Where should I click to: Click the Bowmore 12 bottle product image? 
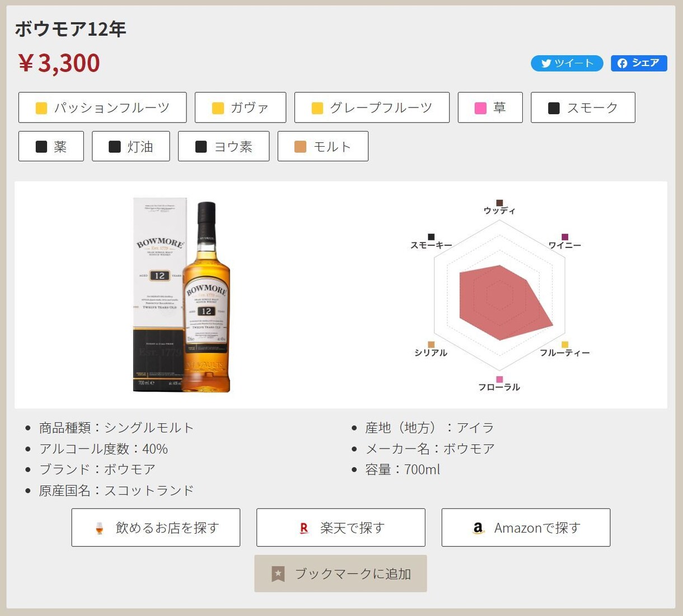182,295
